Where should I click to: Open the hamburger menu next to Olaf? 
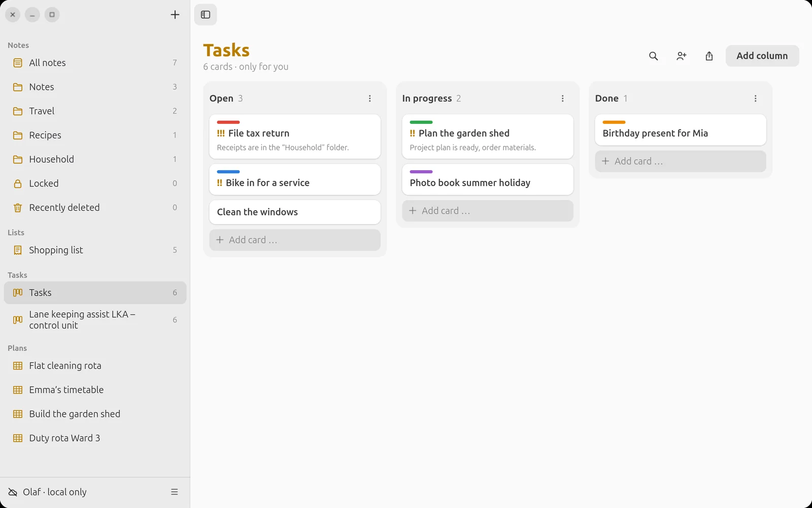click(x=175, y=492)
